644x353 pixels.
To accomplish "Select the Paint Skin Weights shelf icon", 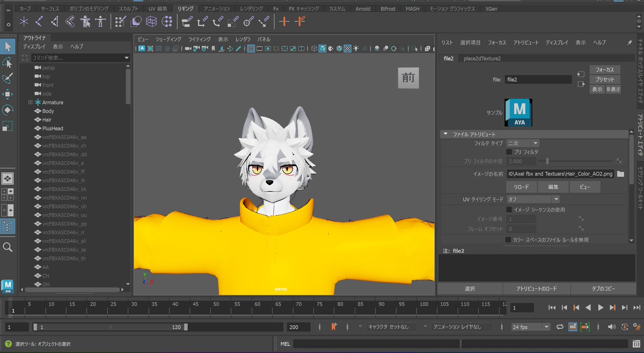I will click(121, 22).
